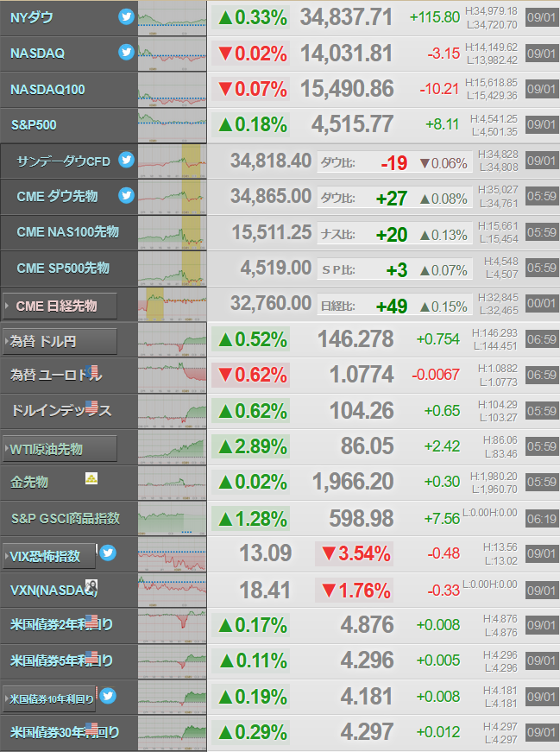Screen dimensions: 560x752
Task: Open the CME 日経先物 mini chart
Action: tap(172, 304)
